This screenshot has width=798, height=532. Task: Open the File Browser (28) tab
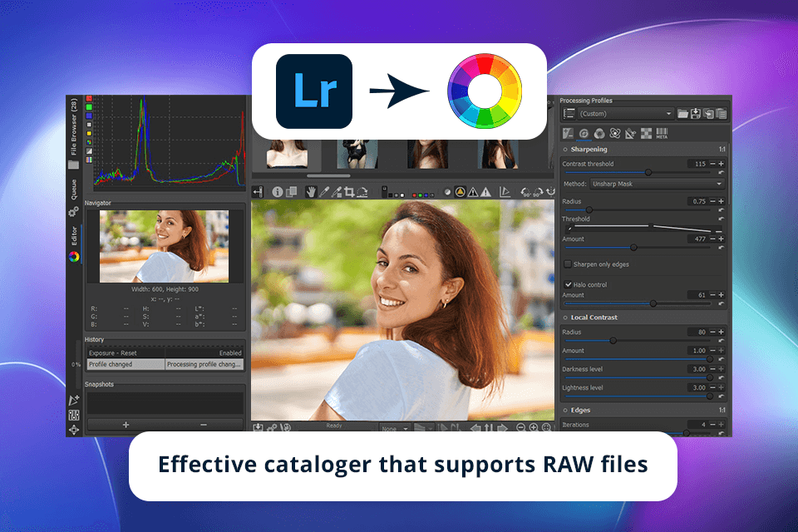click(74, 133)
